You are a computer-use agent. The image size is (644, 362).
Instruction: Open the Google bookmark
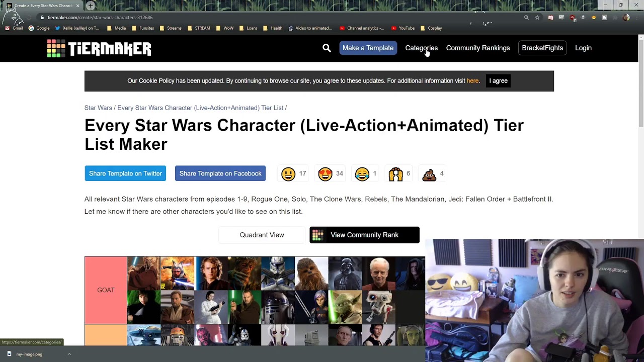coord(39,28)
